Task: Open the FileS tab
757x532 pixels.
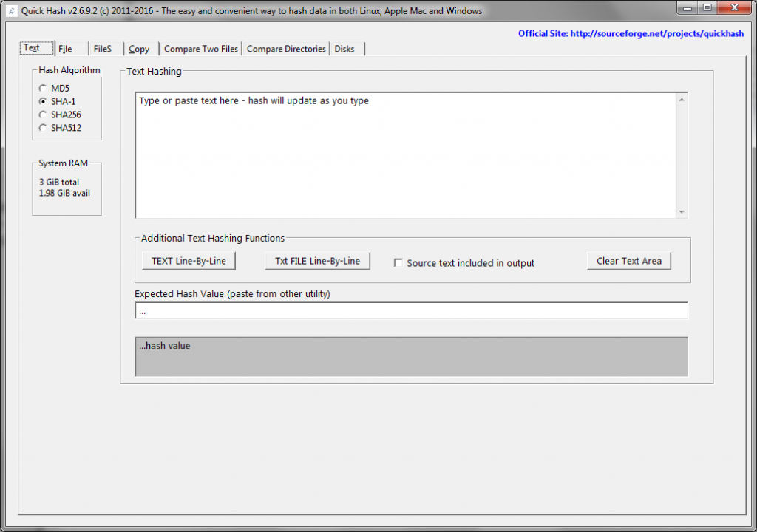Action: (102, 48)
